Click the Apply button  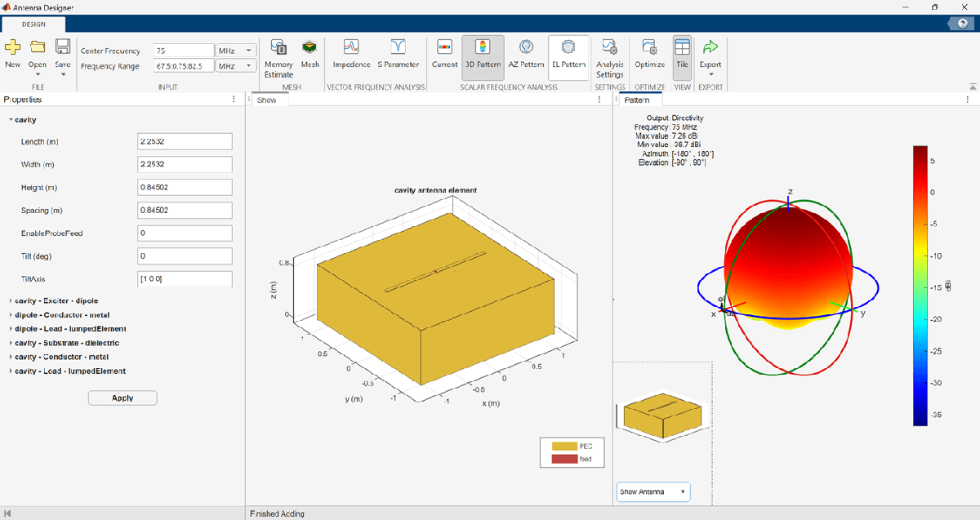point(122,398)
